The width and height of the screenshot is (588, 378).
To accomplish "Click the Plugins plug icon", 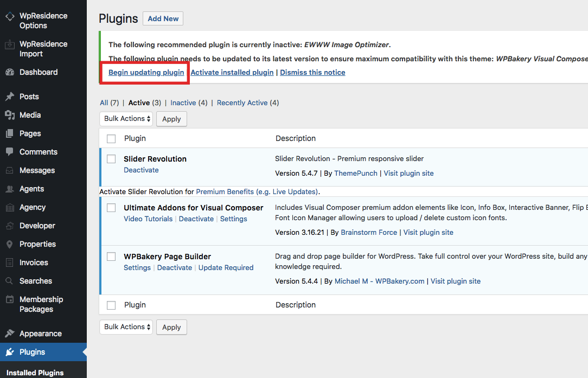I will (x=10, y=352).
